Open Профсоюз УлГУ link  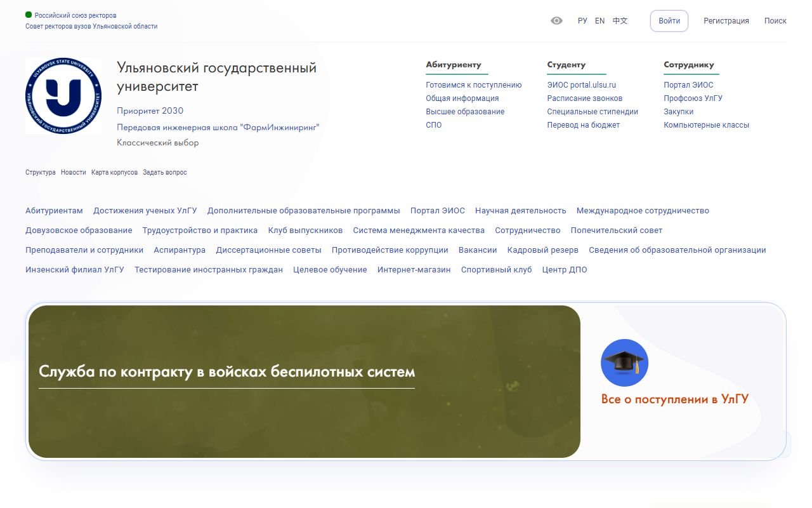(693, 98)
